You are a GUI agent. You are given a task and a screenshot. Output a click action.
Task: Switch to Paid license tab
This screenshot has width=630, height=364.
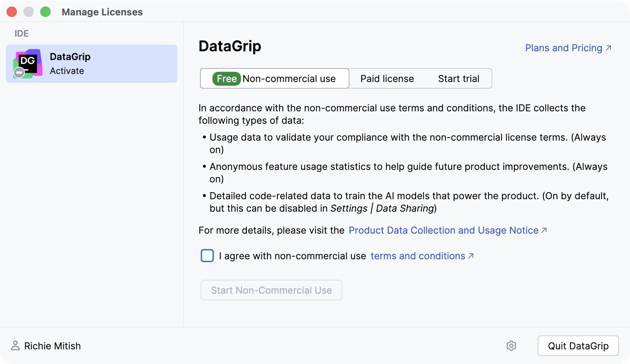pyautogui.click(x=387, y=79)
